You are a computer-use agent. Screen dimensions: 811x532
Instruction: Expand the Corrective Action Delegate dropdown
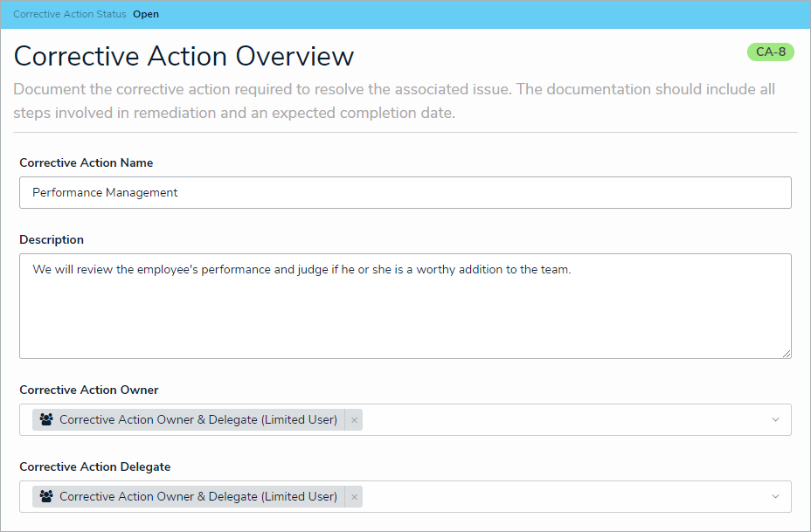tap(775, 497)
